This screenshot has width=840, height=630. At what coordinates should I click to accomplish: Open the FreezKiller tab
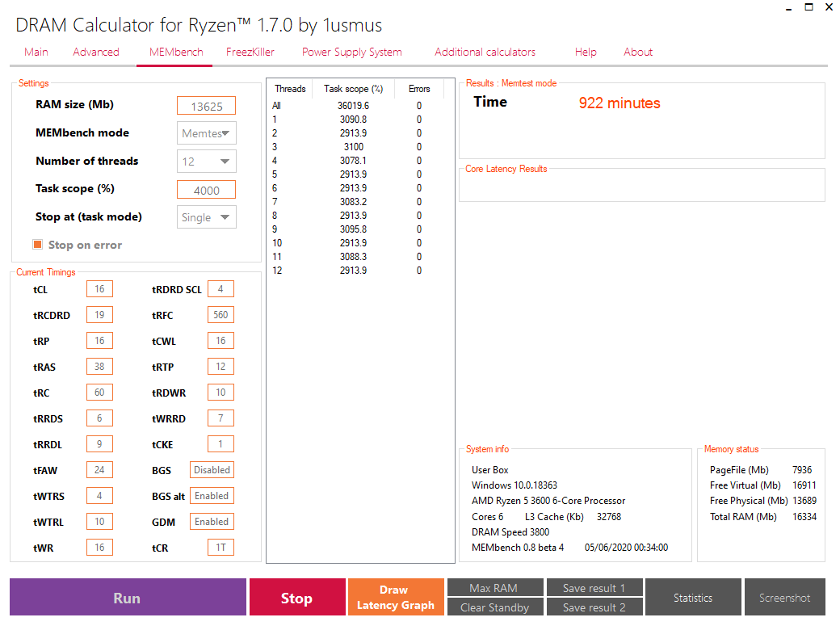(x=250, y=52)
